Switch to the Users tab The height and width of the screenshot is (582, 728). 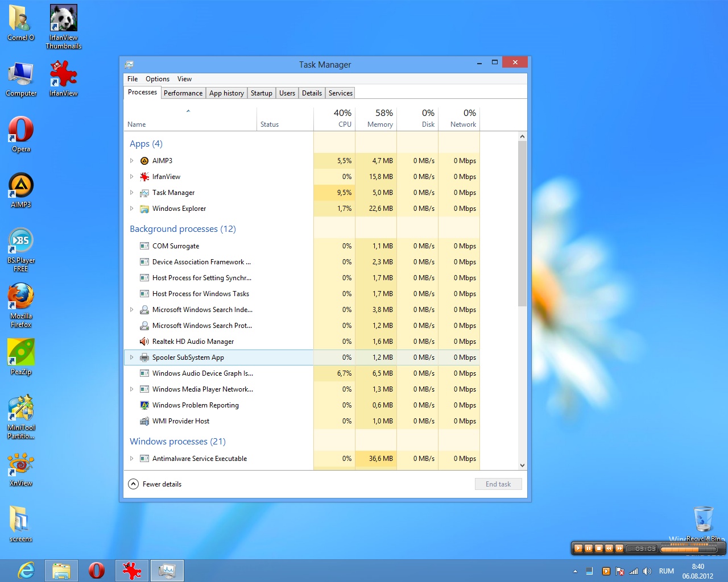point(287,93)
